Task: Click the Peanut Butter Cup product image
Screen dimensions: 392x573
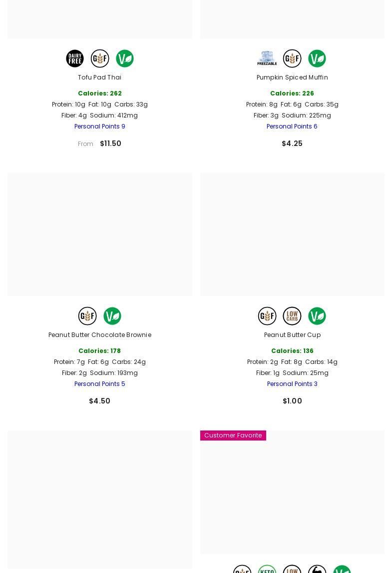Action: coord(292,234)
